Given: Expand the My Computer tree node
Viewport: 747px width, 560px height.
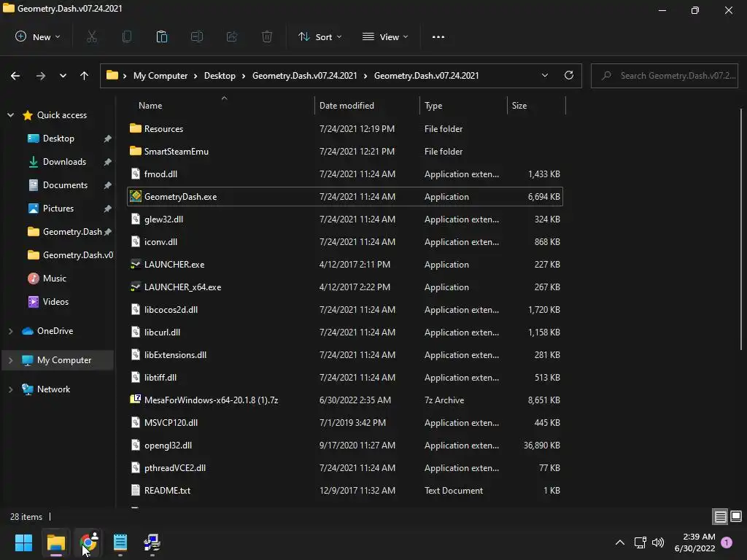Looking at the screenshot, I should pos(10,360).
